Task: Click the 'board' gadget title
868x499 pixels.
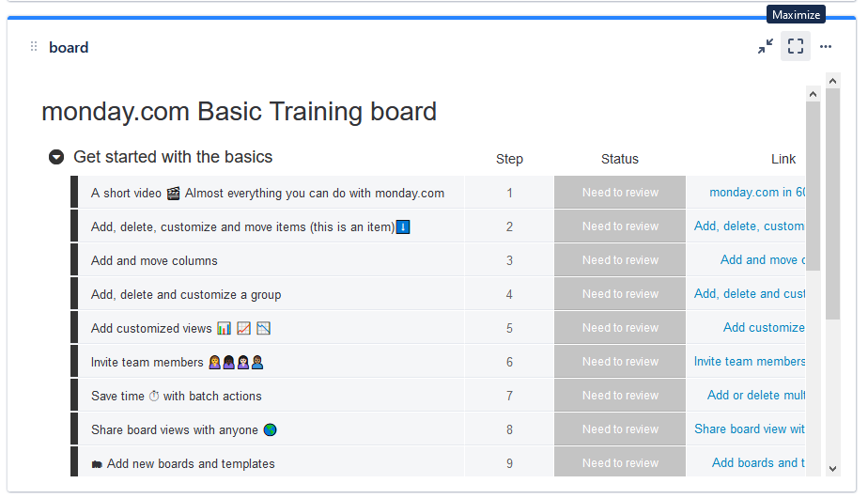Action: coord(69,47)
